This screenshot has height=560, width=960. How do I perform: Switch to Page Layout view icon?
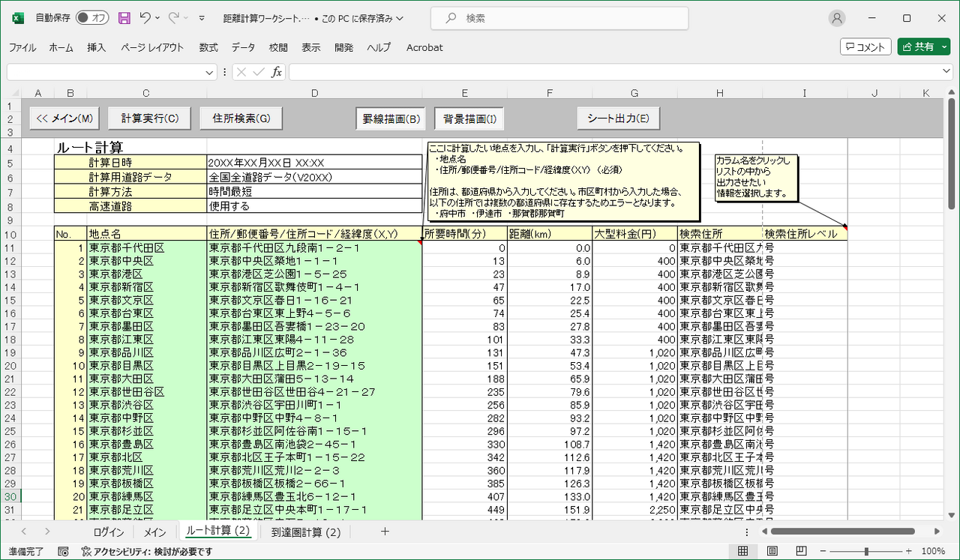point(772,551)
